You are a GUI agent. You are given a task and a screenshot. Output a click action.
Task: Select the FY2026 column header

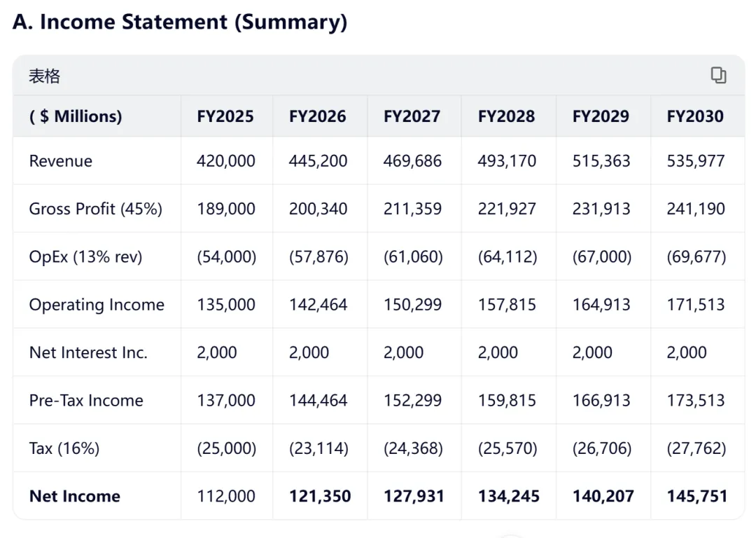pos(318,116)
